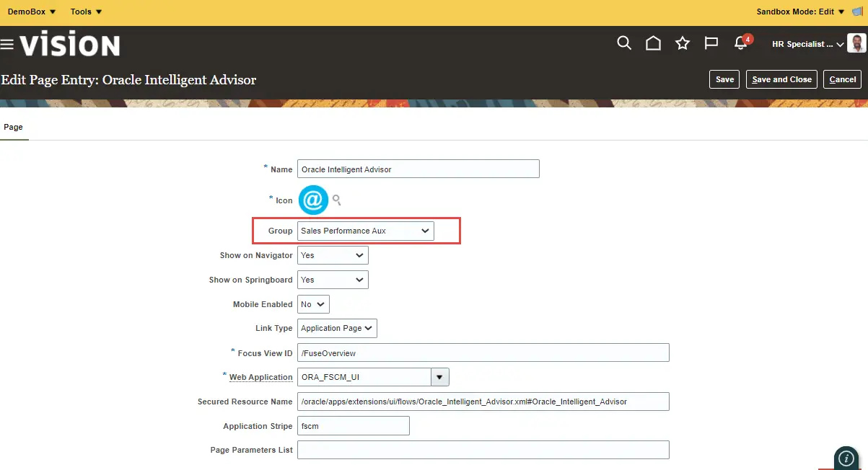Open the hamburger navigator menu
This screenshot has height=470, width=868.
[7, 45]
